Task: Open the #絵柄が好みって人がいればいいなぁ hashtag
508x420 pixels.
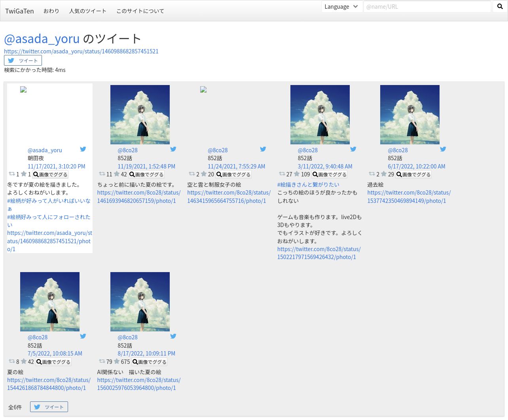Action: click(49, 205)
